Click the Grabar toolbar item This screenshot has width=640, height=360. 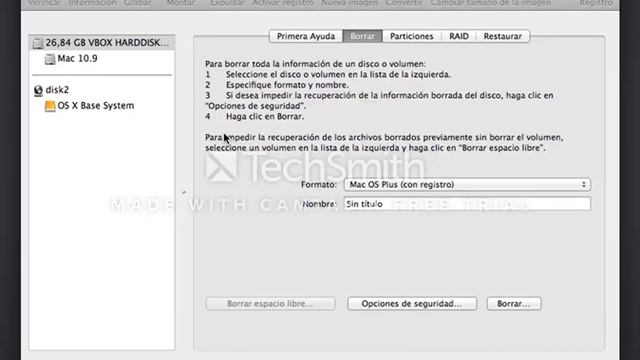[x=138, y=3]
